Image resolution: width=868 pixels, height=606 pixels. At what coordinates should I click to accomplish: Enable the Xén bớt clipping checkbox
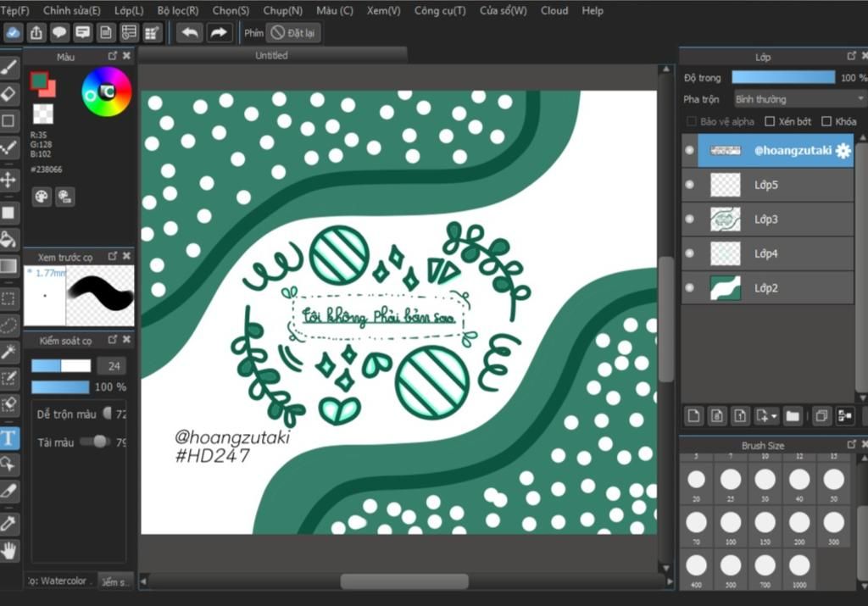770,121
